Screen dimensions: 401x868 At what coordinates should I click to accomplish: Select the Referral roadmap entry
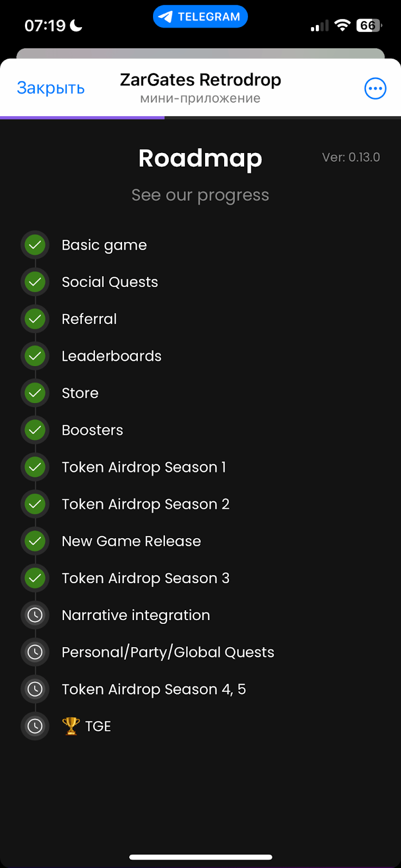coord(90,319)
